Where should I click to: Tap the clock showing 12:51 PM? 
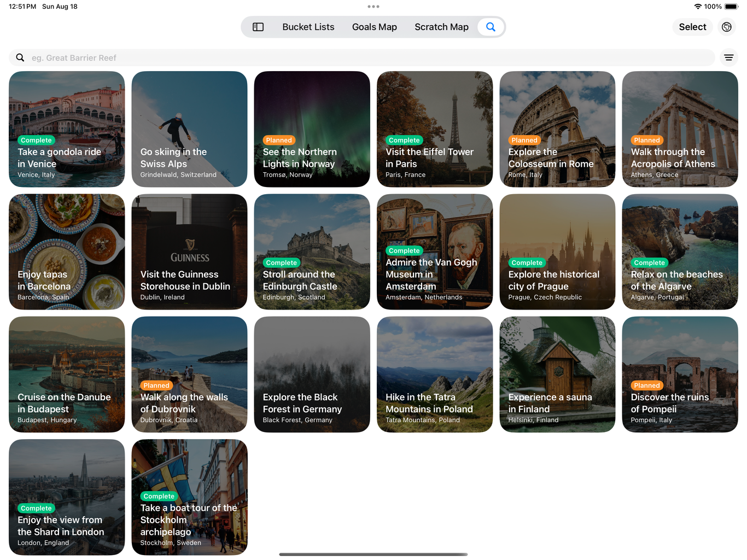(x=22, y=7)
